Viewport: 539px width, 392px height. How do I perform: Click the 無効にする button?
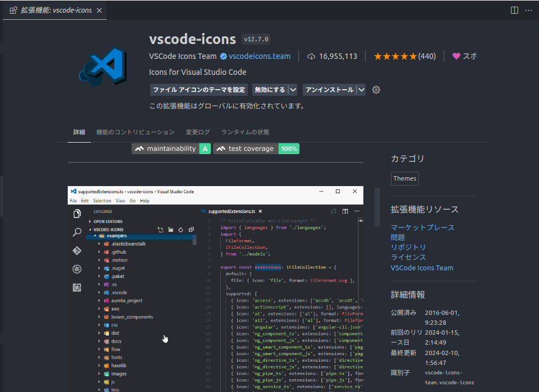[270, 90]
